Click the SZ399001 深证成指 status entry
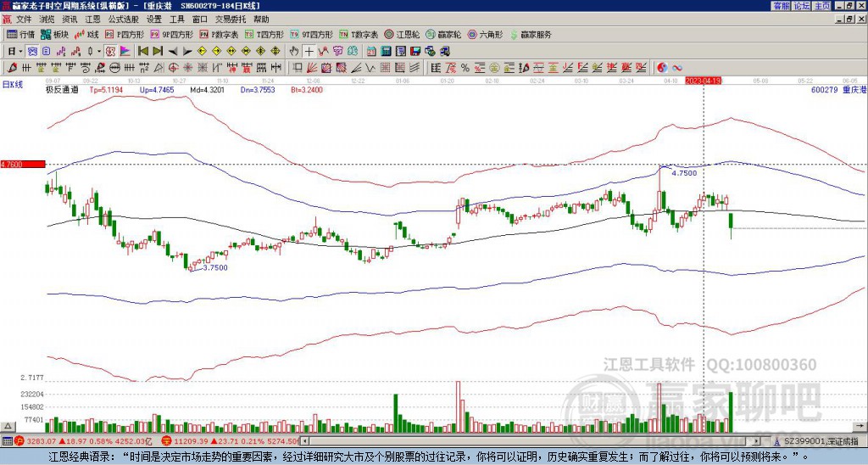This screenshot has height=465, width=868. tap(821, 441)
